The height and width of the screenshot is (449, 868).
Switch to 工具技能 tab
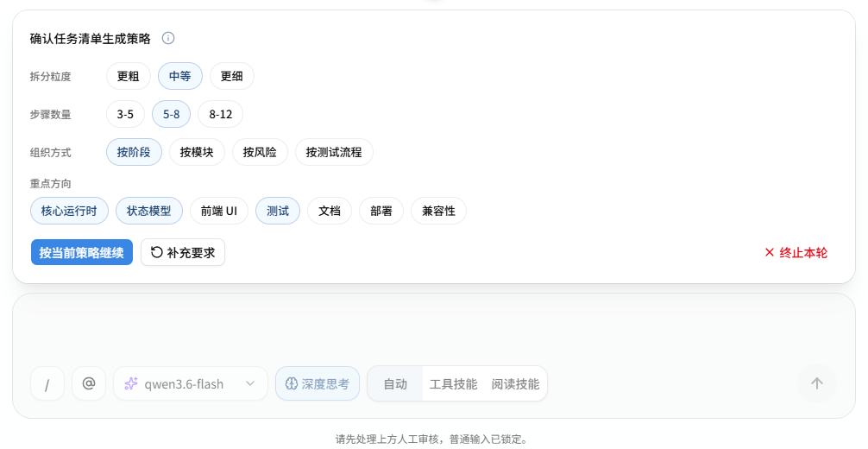coord(453,383)
